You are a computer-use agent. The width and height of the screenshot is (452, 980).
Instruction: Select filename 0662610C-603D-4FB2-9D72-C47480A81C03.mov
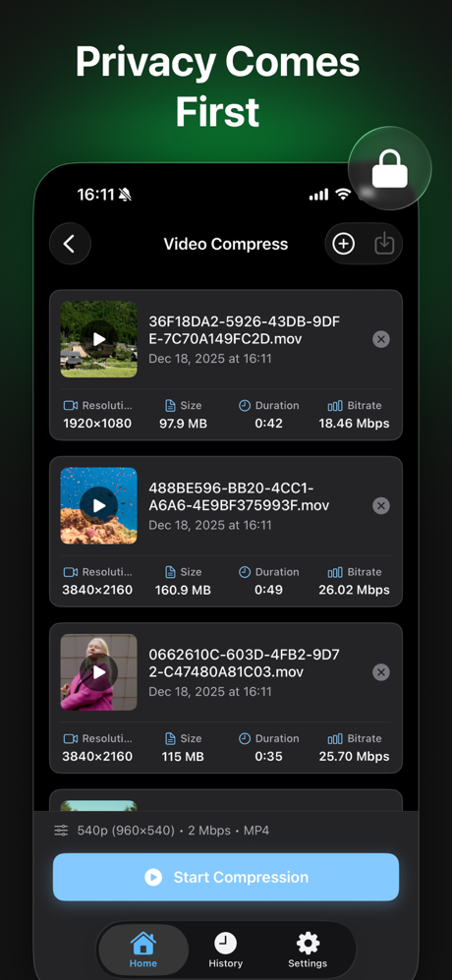tap(244, 663)
